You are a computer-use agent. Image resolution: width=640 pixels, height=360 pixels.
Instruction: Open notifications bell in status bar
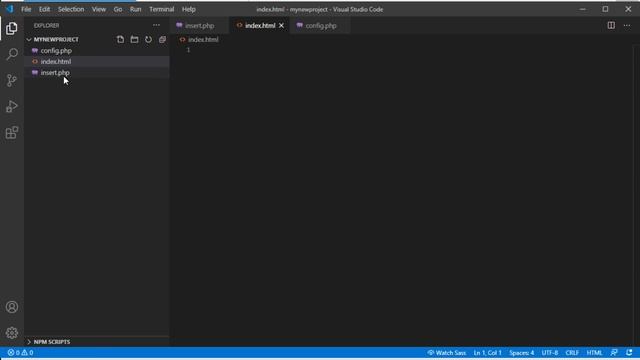[629, 353]
